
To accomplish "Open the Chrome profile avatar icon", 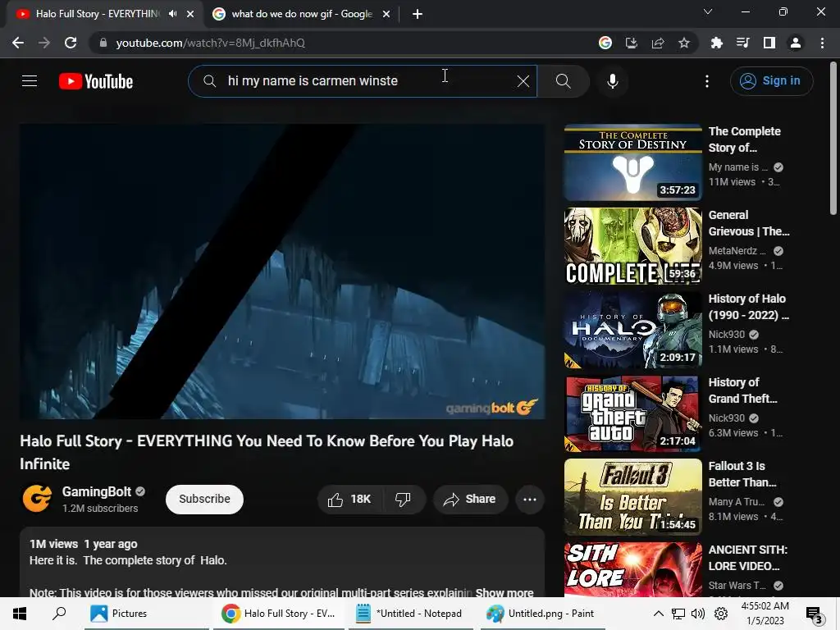I will pyautogui.click(x=795, y=43).
